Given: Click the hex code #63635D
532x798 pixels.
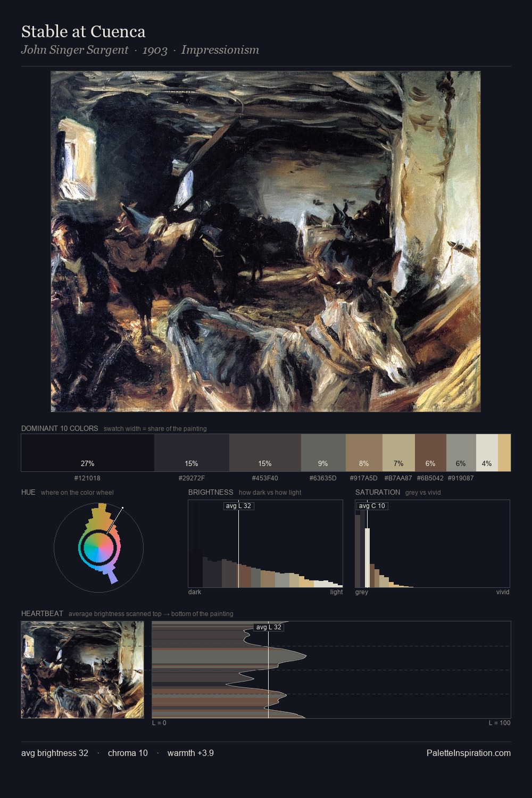Looking at the screenshot, I should pos(323,478).
